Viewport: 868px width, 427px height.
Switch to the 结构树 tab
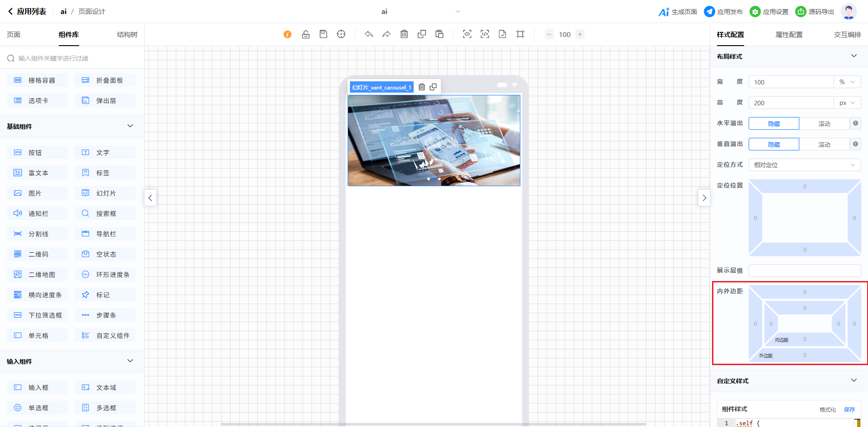click(127, 35)
